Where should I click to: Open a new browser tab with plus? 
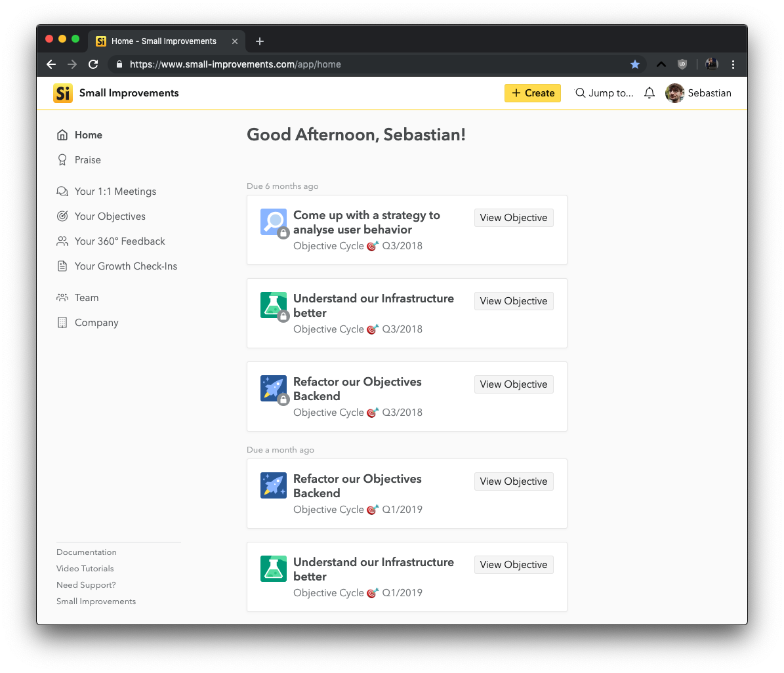(x=260, y=41)
